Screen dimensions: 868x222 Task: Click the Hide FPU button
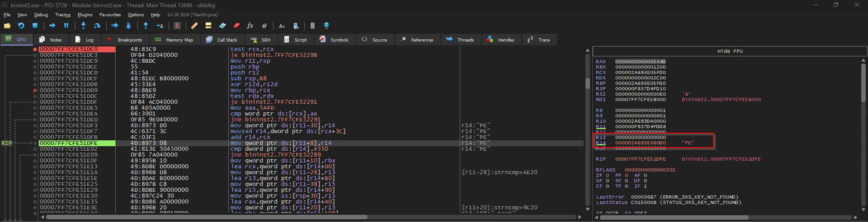pyautogui.click(x=730, y=51)
